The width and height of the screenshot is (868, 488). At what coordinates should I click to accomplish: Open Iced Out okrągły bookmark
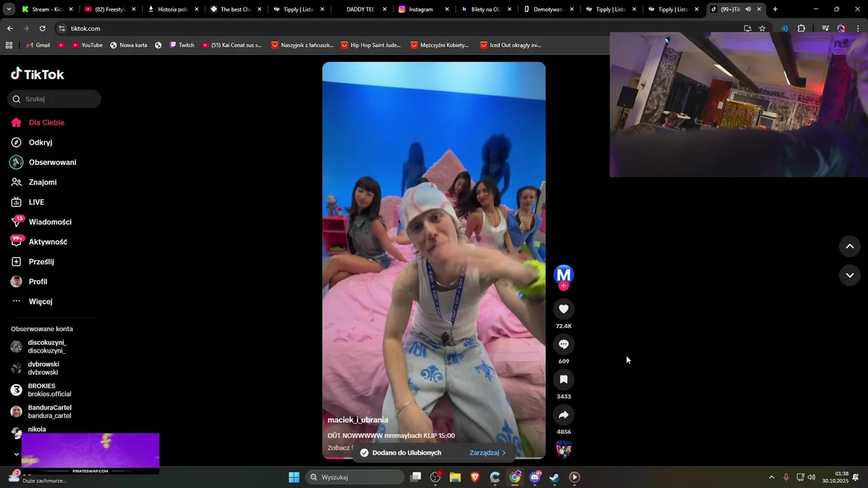[511, 45]
